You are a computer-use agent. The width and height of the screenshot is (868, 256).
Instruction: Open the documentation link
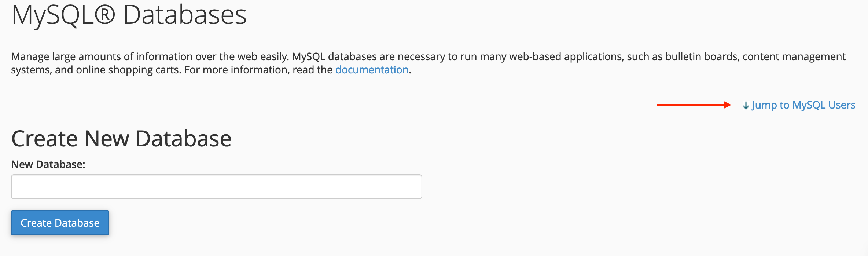(372, 70)
